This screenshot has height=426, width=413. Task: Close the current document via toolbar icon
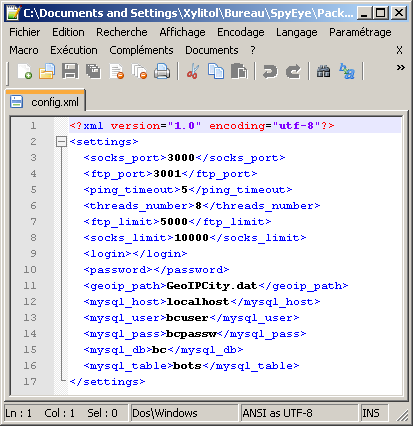point(117,71)
